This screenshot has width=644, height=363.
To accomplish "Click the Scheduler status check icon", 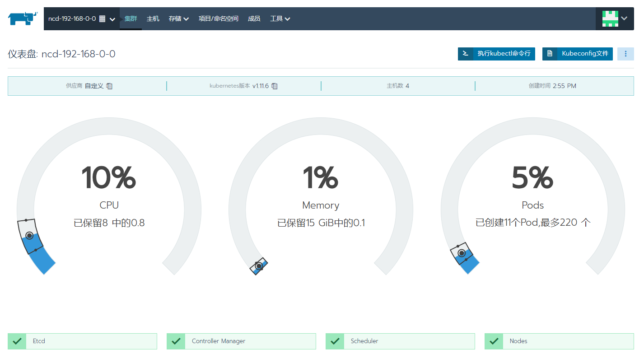I will tap(335, 341).
